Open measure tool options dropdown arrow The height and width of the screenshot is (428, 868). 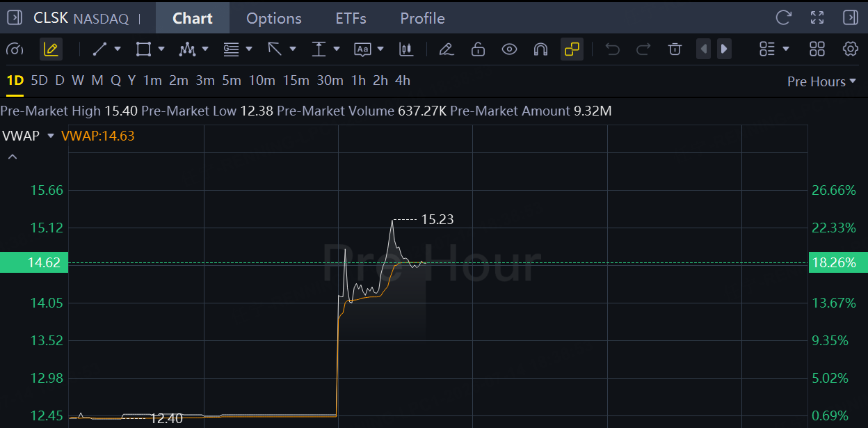pyautogui.click(x=337, y=49)
